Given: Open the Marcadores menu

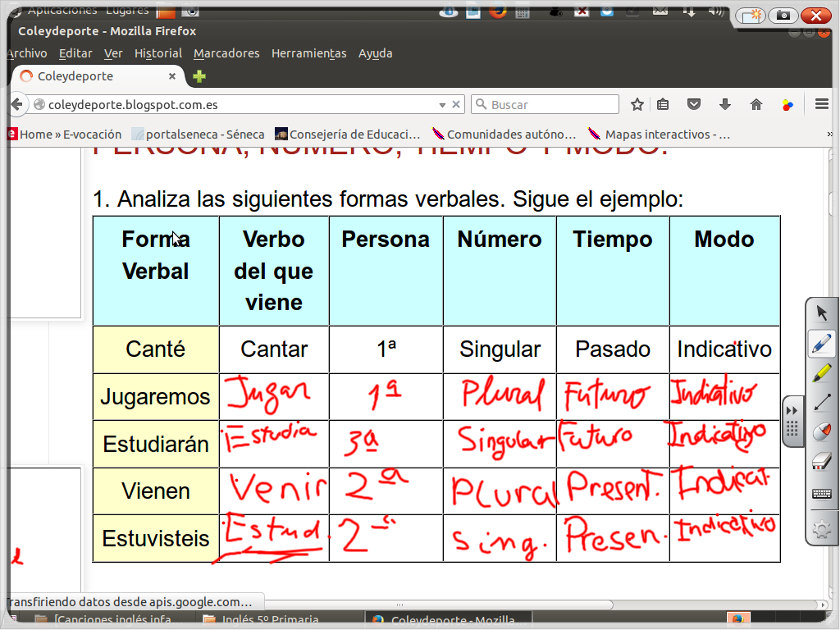Looking at the screenshot, I should click(x=226, y=52).
